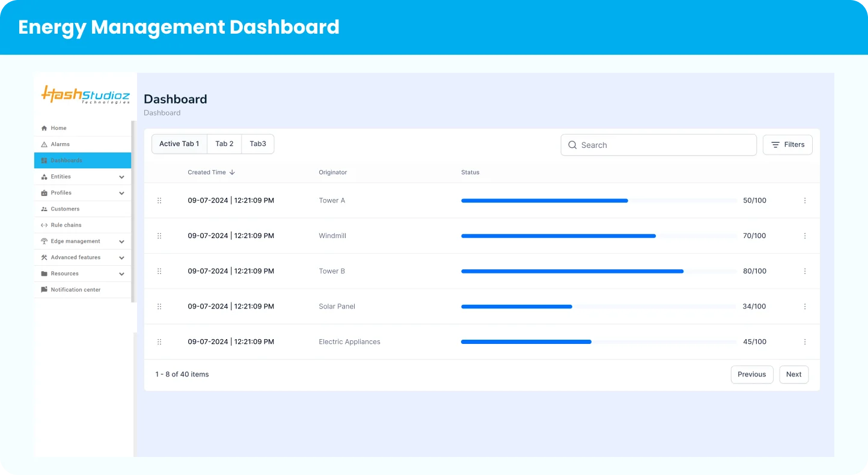Switch to Tab3

pyautogui.click(x=258, y=144)
